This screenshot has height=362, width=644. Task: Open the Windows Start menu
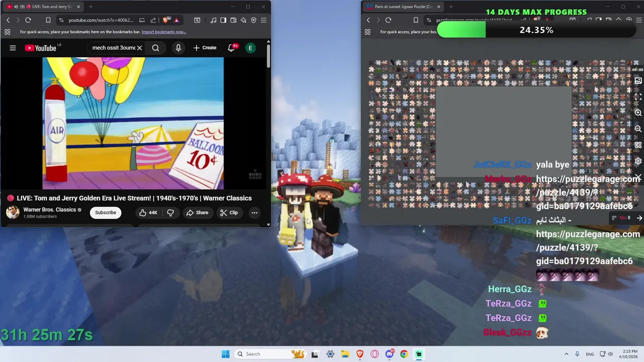click(225, 354)
